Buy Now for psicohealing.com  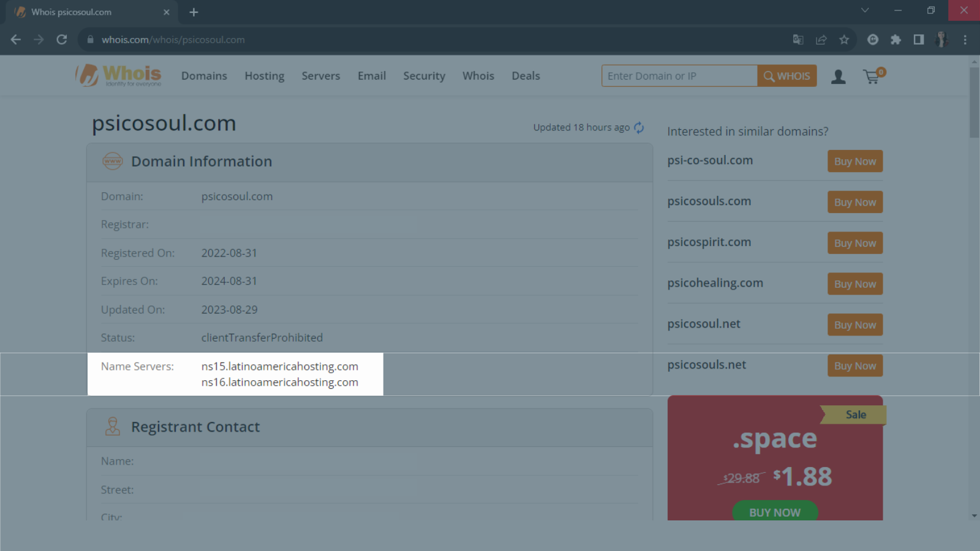tap(855, 284)
